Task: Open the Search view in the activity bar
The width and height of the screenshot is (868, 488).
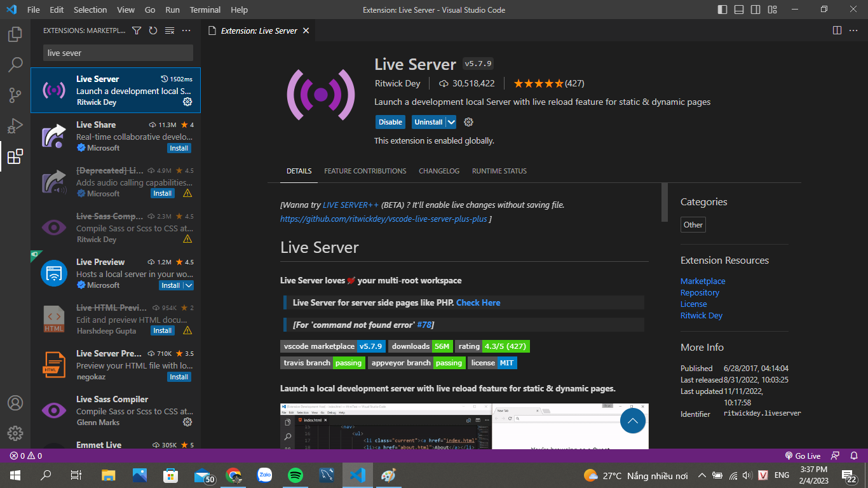Action: pos(15,65)
